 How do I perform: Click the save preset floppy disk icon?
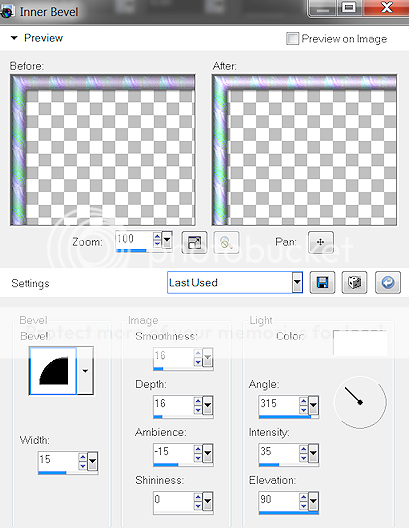322,283
